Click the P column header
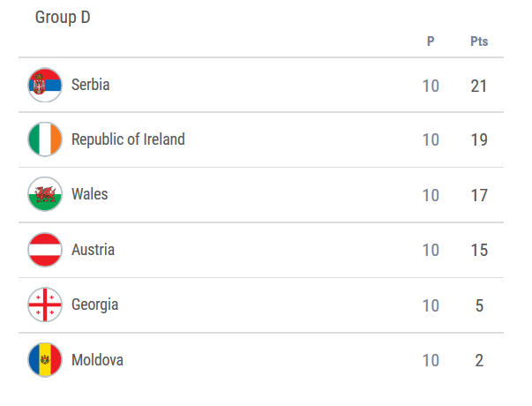Image resolution: width=532 pixels, height=406 pixels. pos(431,41)
